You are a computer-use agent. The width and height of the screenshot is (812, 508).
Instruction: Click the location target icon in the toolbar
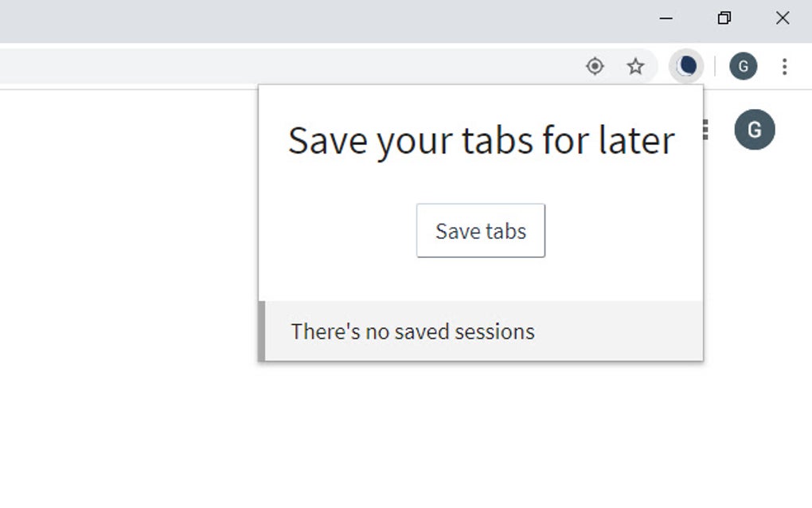click(595, 66)
